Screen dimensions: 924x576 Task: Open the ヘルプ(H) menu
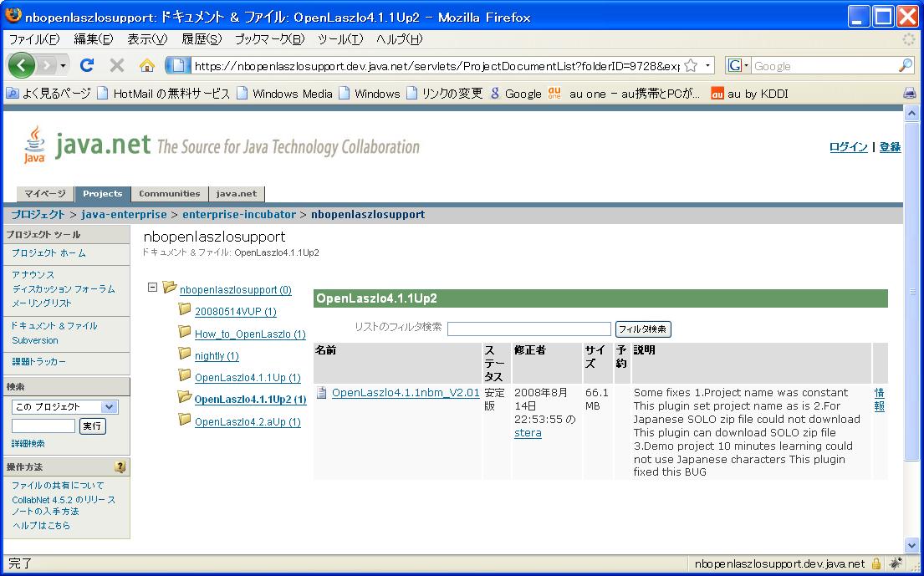(x=400, y=39)
